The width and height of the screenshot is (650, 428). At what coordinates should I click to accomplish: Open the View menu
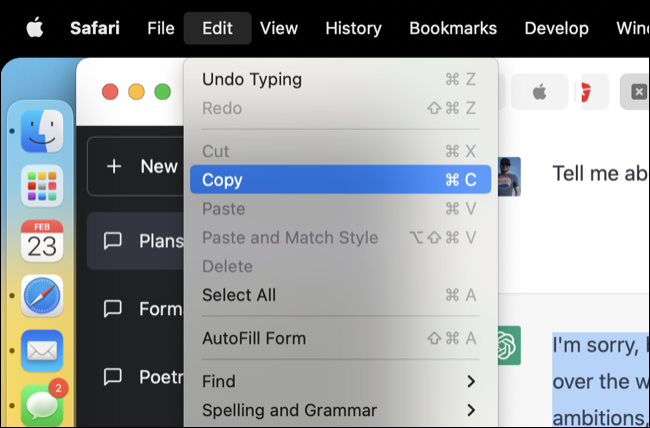279,28
